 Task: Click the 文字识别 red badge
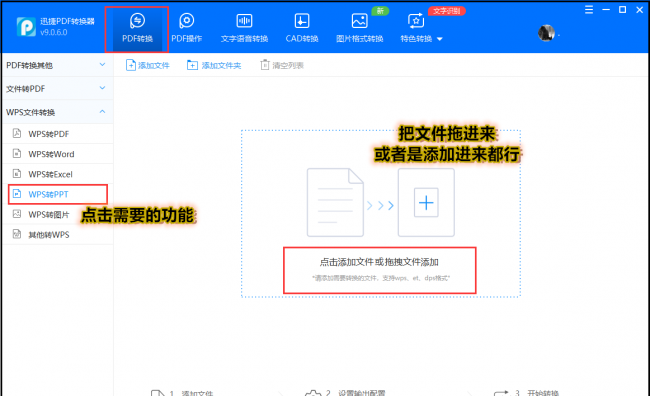446,11
